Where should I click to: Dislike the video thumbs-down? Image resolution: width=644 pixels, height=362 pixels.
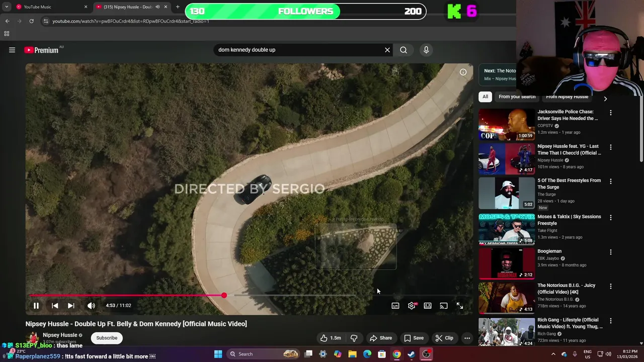point(354,338)
